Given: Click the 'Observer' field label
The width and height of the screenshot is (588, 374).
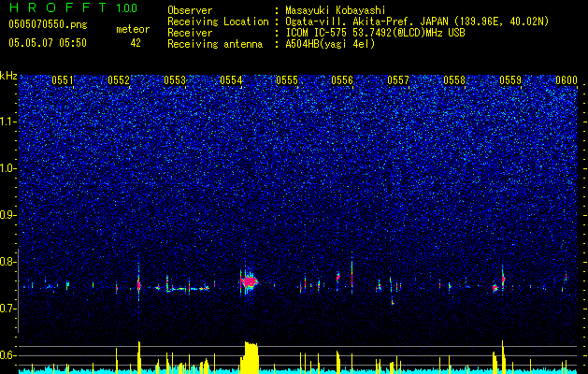Looking at the screenshot, I should click(x=190, y=10).
